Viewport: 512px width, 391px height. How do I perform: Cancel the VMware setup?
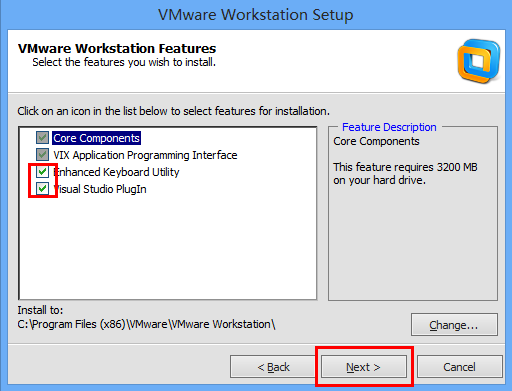[x=459, y=367]
